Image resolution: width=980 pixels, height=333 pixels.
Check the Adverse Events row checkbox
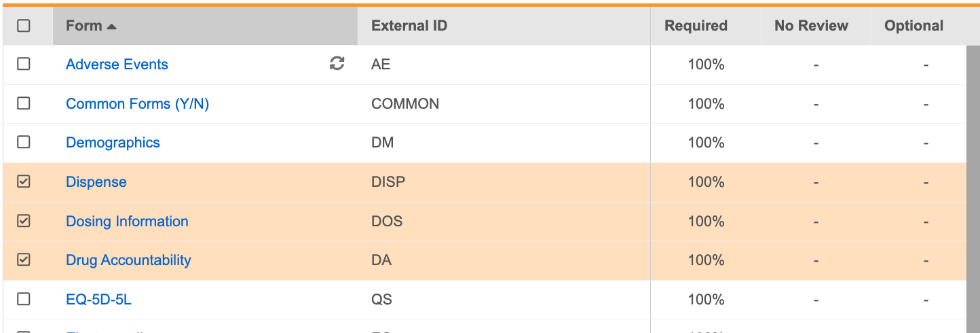24,65
